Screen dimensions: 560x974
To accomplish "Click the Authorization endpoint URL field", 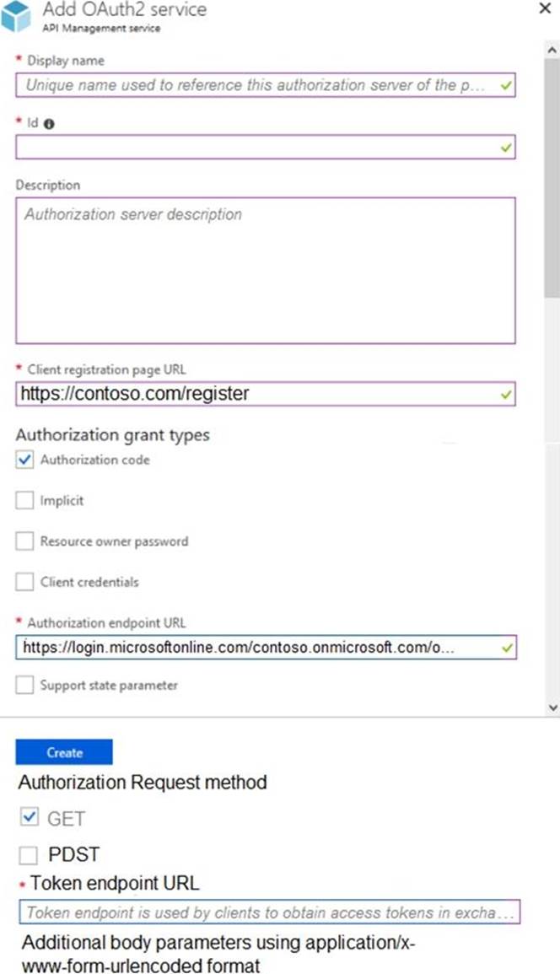I will click(x=253, y=647).
